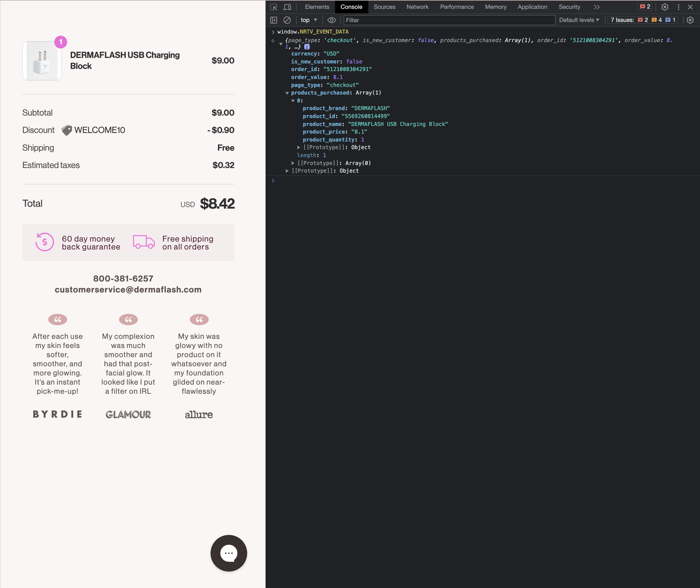Click the $0.32 estimated taxes amount
The height and width of the screenshot is (588, 700).
(x=223, y=165)
